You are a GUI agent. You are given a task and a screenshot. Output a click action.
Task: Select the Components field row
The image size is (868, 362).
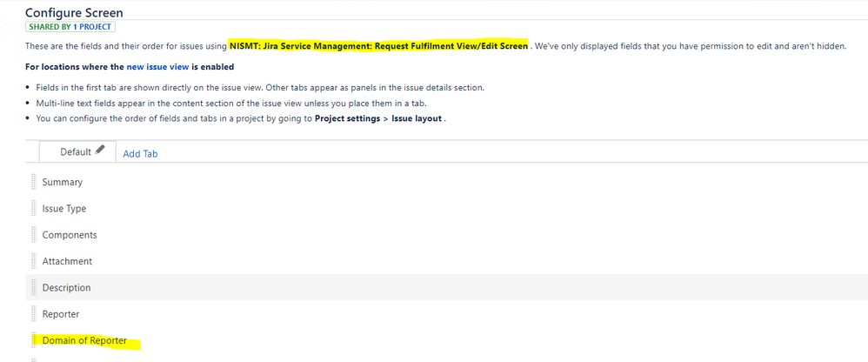447,235
